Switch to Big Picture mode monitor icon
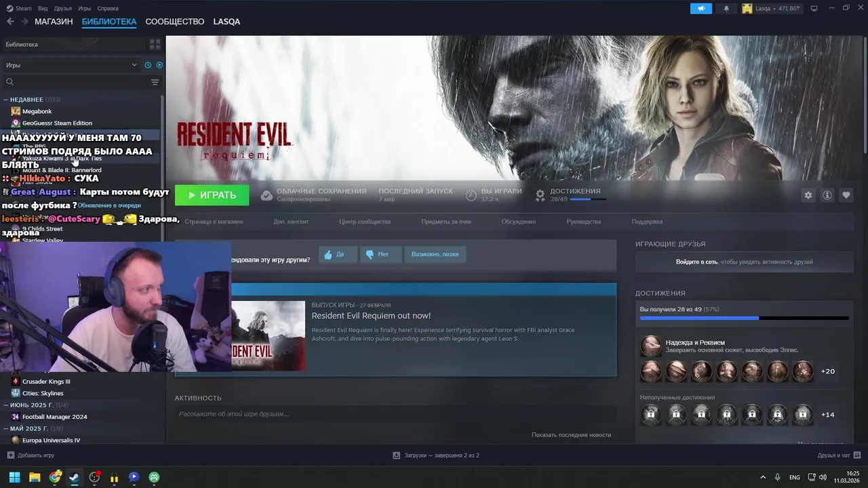 [814, 8]
